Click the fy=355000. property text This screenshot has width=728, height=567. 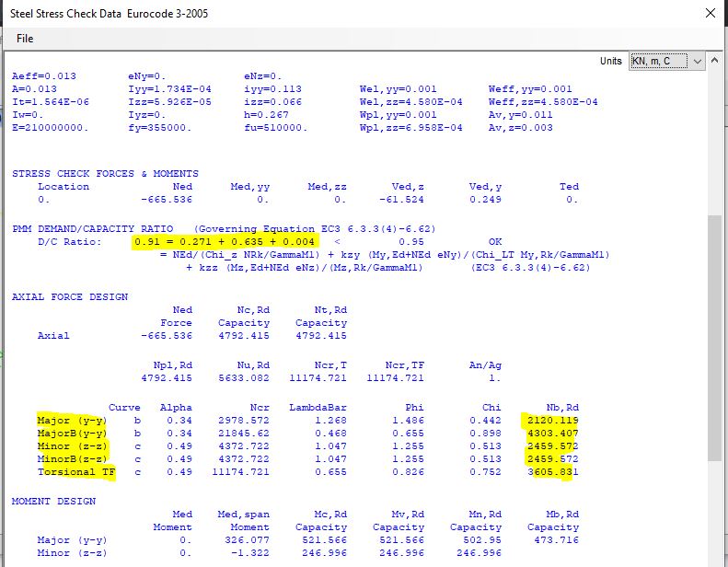[x=160, y=128]
